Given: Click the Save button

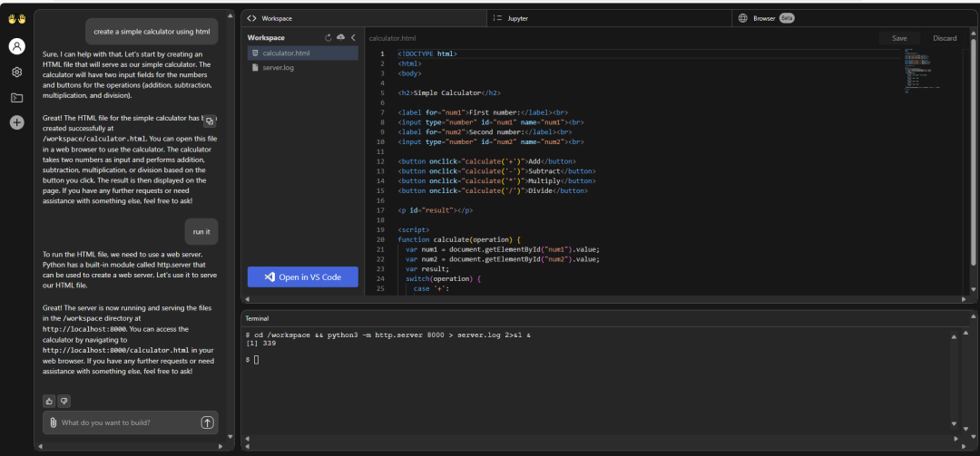Looking at the screenshot, I should coord(899,38).
